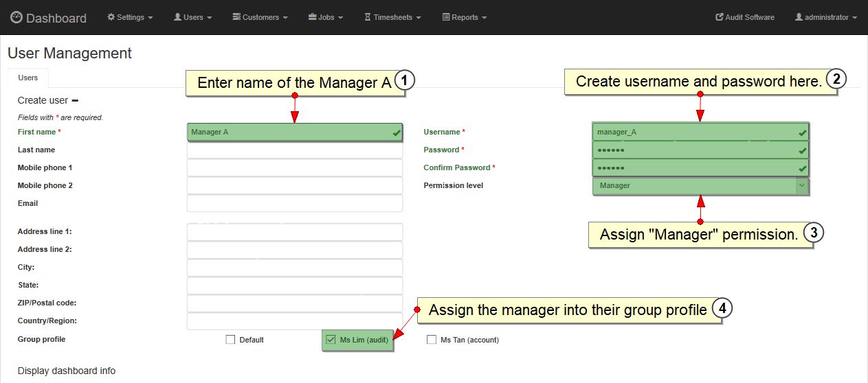Screen dimensions: 868x383
Task: Uncheck the Ms Lim (audit) checkbox
Action: click(331, 340)
